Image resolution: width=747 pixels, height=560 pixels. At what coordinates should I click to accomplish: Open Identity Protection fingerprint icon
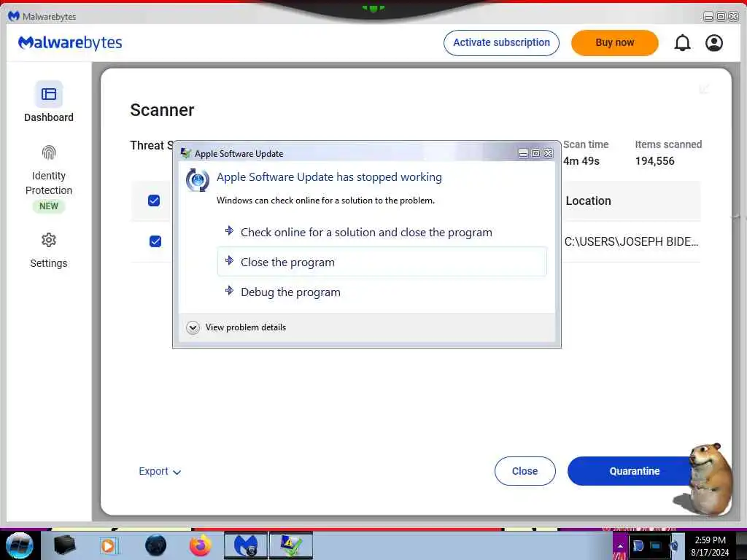pos(49,153)
